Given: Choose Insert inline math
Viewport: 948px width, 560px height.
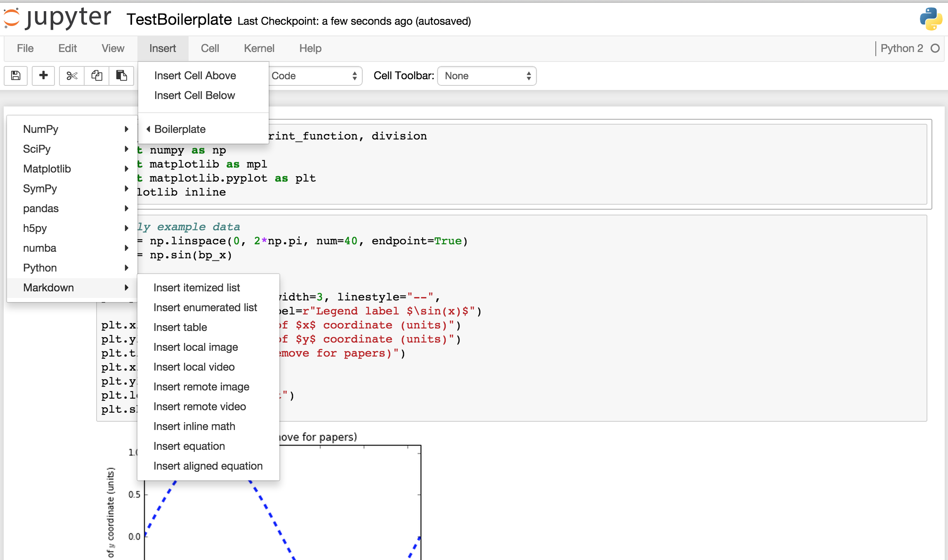Looking at the screenshot, I should click(208, 426).
